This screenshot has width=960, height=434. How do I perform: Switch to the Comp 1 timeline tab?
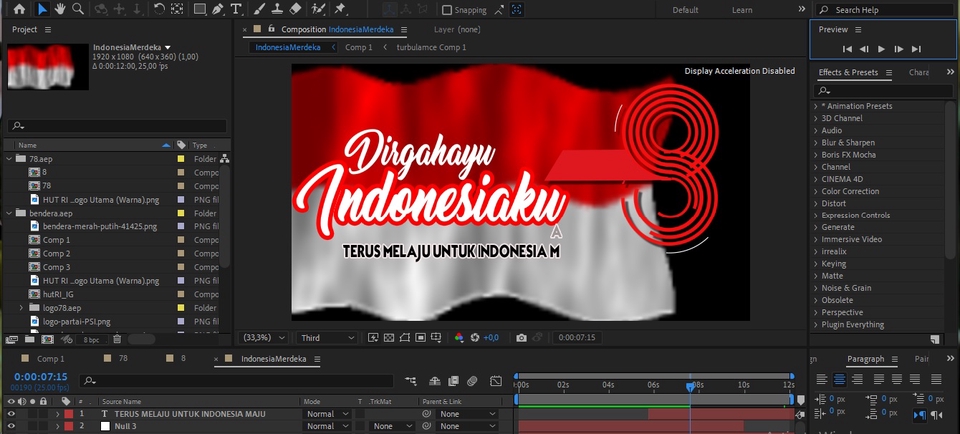click(50, 359)
